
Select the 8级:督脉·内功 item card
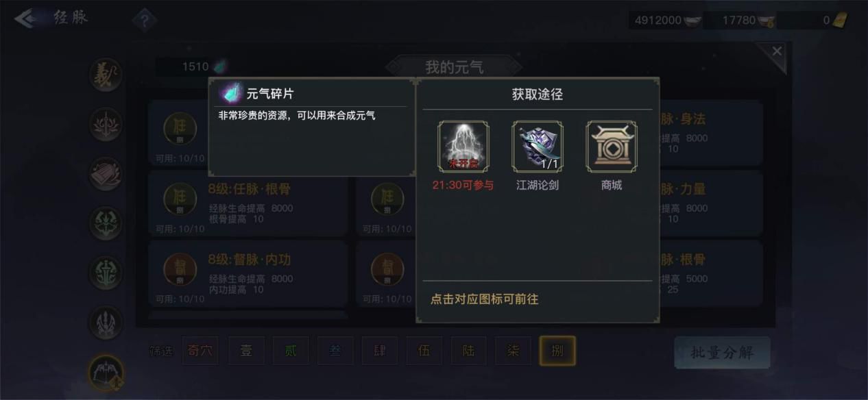248,273
